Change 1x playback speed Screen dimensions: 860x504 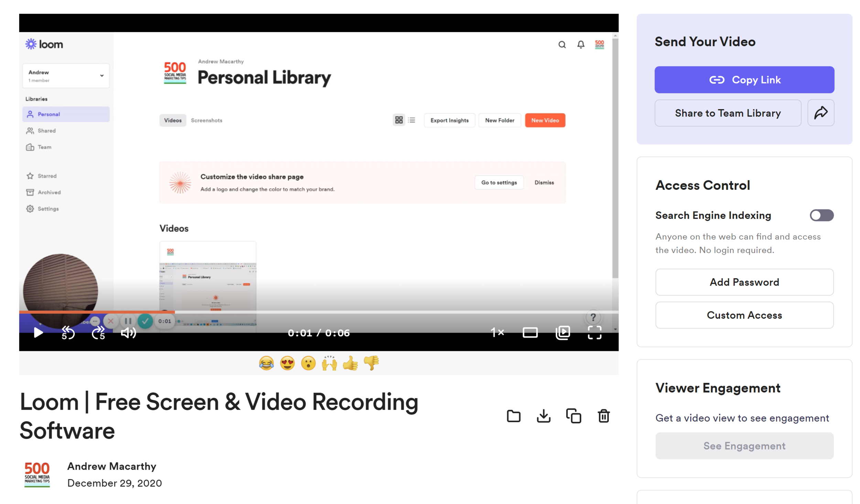497,332
